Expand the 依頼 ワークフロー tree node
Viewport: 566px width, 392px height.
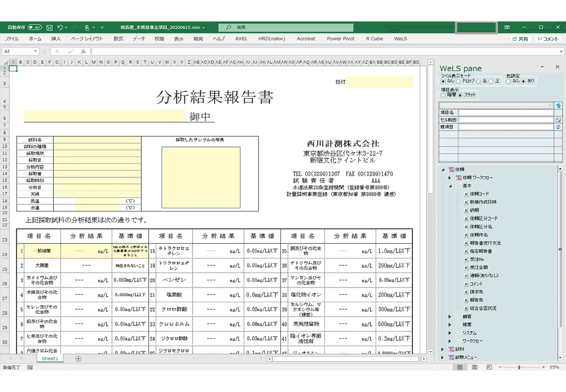(x=450, y=178)
